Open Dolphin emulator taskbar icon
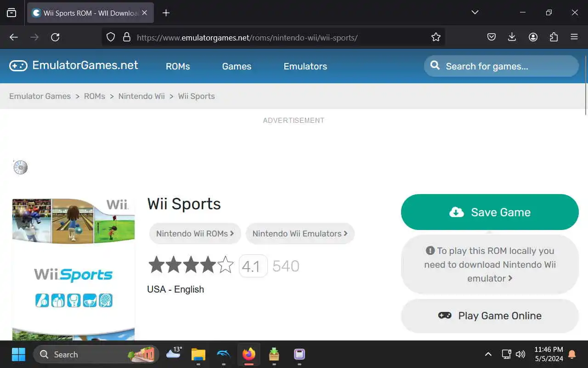588x368 pixels. 224,354
